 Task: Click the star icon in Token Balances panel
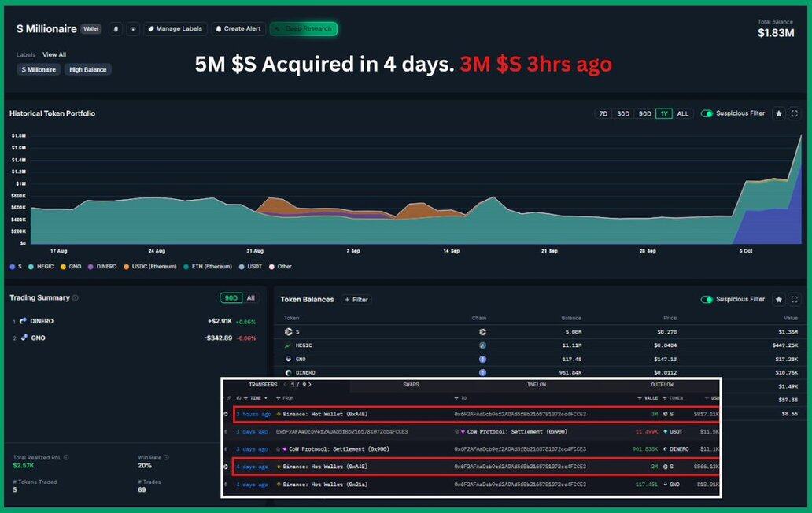tap(778, 300)
